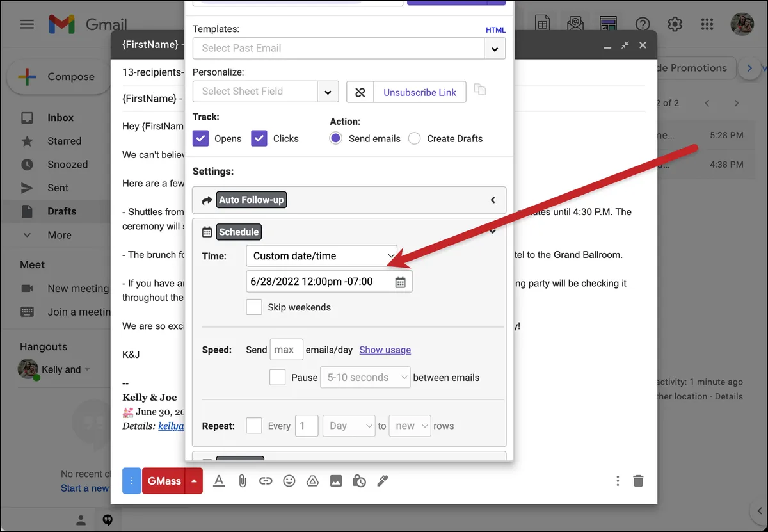This screenshot has height=532, width=768.
Task: Enable the Repeat Every checkbox
Action: point(254,426)
